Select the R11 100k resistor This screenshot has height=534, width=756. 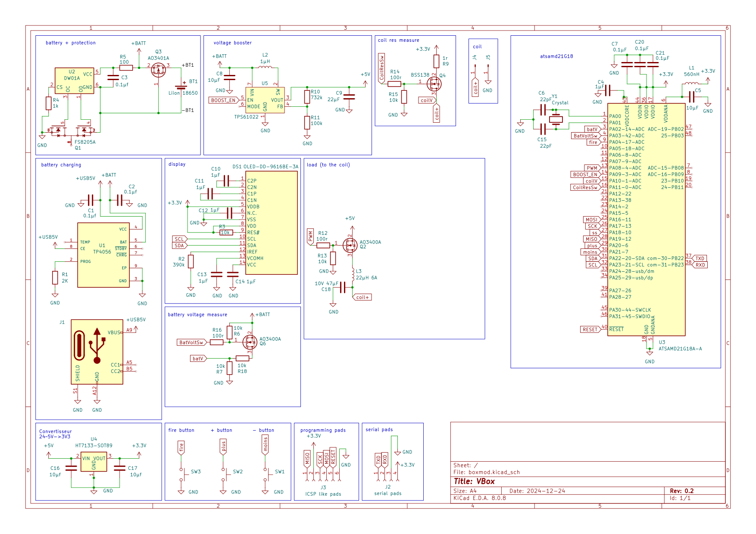click(x=307, y=122)
